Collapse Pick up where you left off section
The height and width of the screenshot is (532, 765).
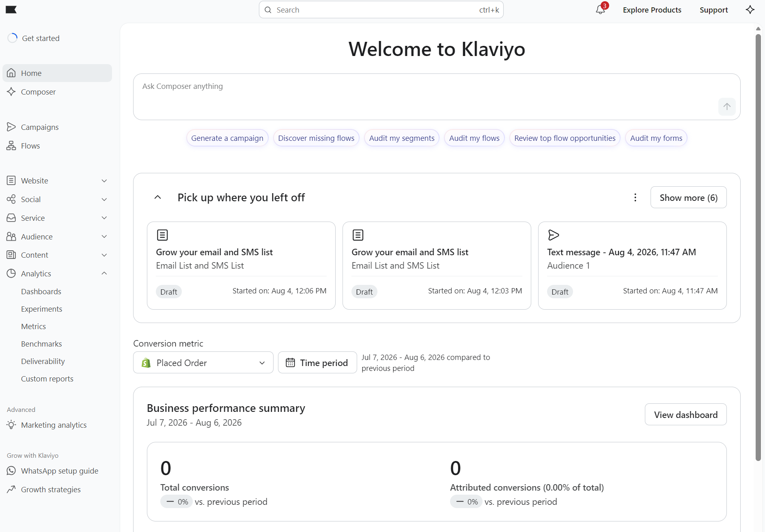(158, 197)
